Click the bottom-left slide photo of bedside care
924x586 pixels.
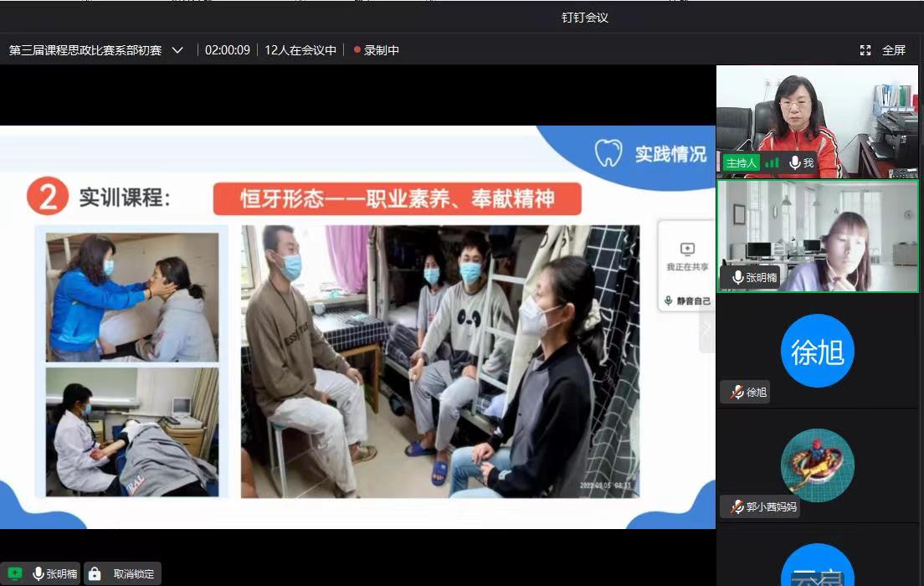point(132,431)
